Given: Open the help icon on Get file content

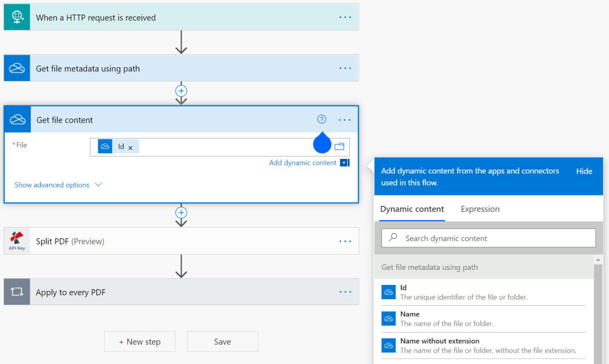Looking at the screenshot, I should point(322,120).
